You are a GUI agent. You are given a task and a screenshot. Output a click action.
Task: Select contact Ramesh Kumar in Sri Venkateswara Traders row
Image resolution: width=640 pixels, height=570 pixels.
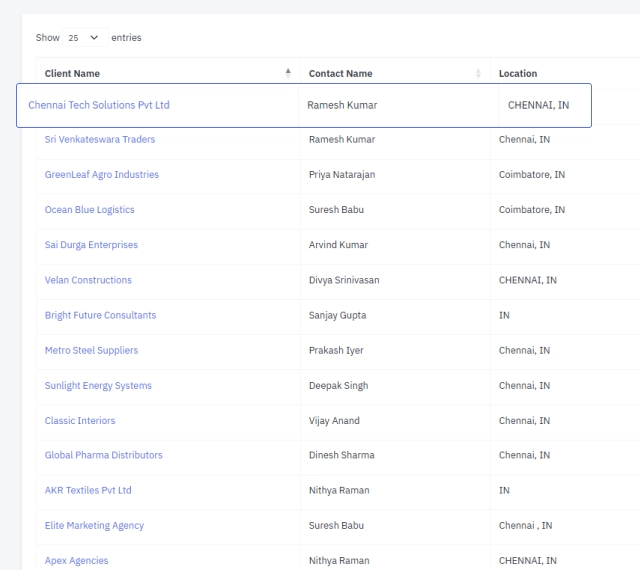point(342,140)
